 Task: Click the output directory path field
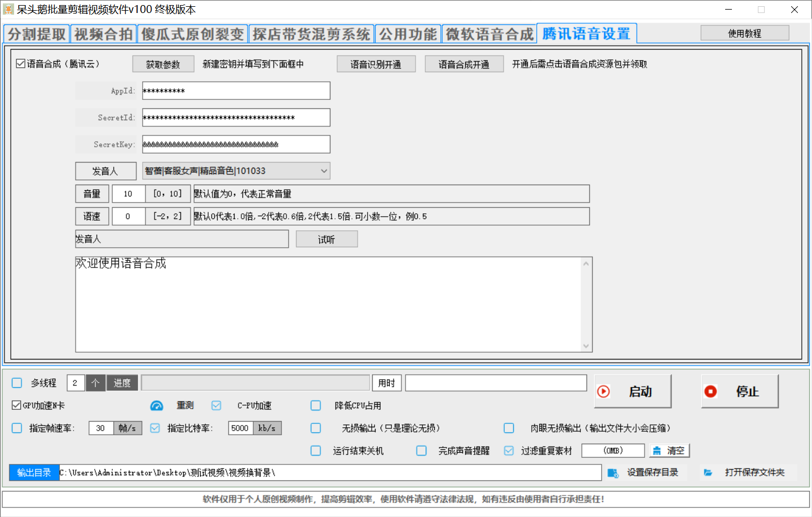click(x=330, y=473)
